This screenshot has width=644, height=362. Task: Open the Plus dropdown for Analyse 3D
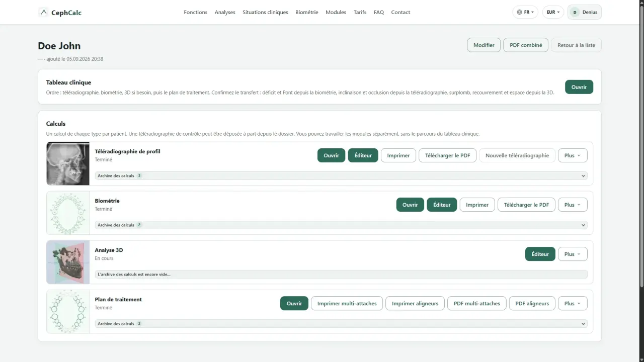[573, 254]
